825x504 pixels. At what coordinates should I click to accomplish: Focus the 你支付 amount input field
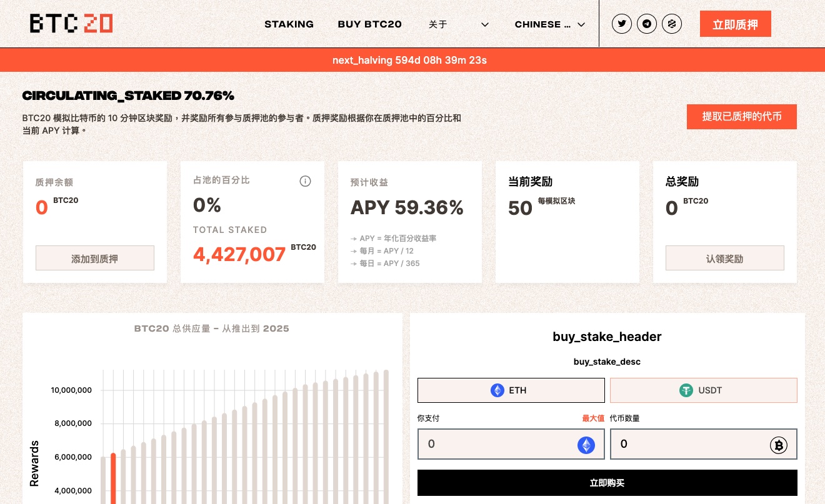(x=511, y=444)
